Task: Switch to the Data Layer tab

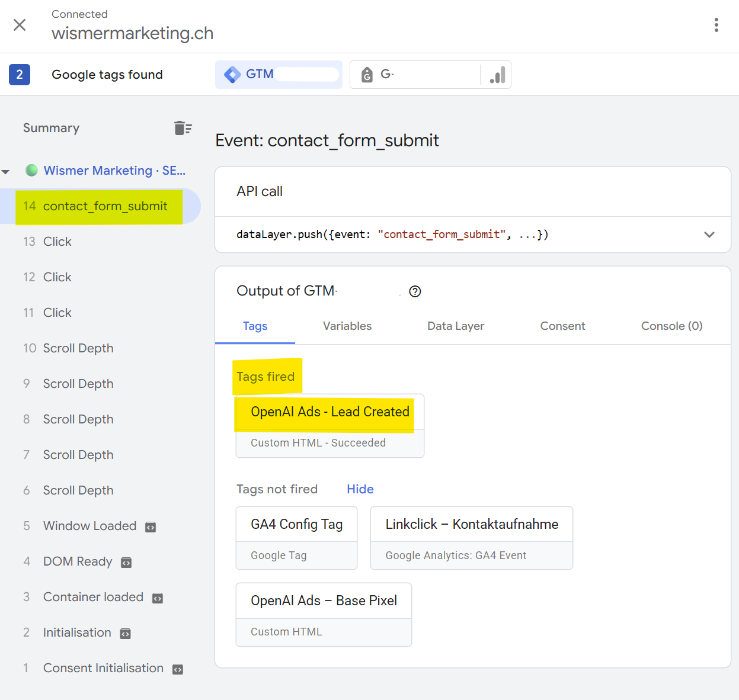Action: click(x=456, y=326)
